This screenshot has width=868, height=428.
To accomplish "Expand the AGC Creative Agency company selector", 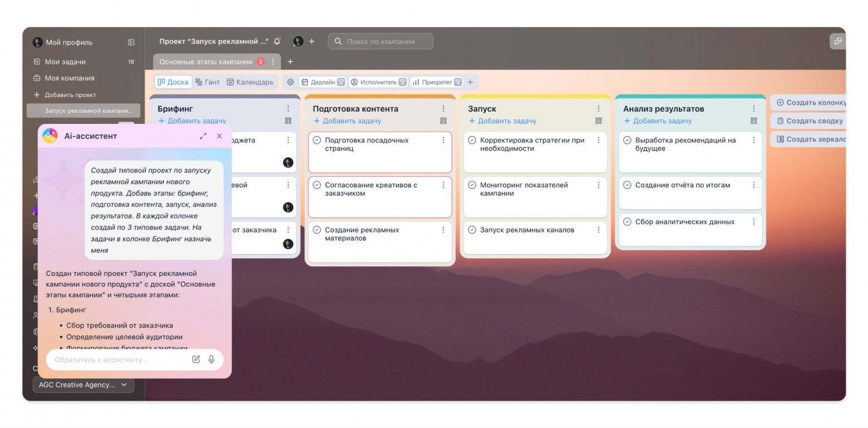I will coord(83,385).
